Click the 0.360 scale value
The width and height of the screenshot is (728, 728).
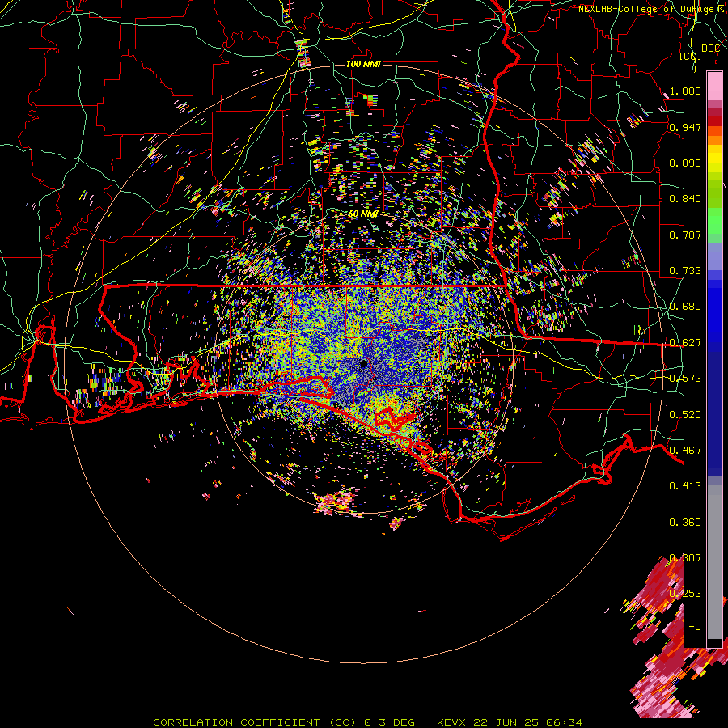(x=685, y=523)
